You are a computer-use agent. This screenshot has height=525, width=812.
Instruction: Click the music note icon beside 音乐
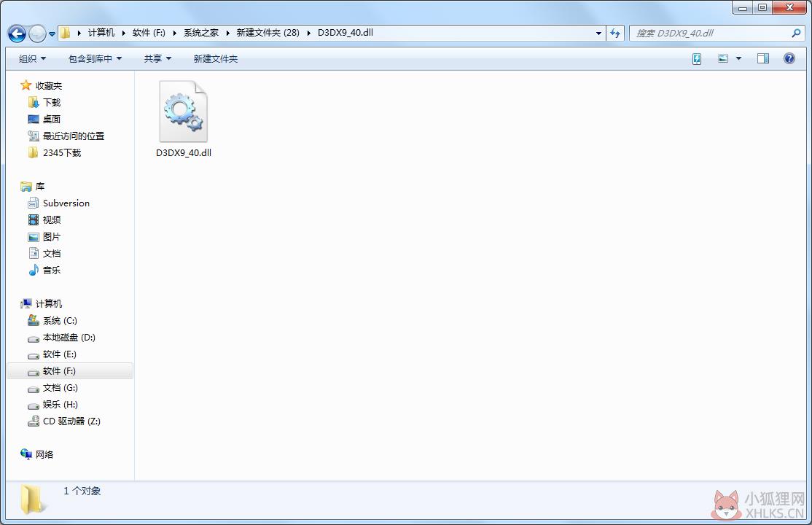(x=33, y=270)
